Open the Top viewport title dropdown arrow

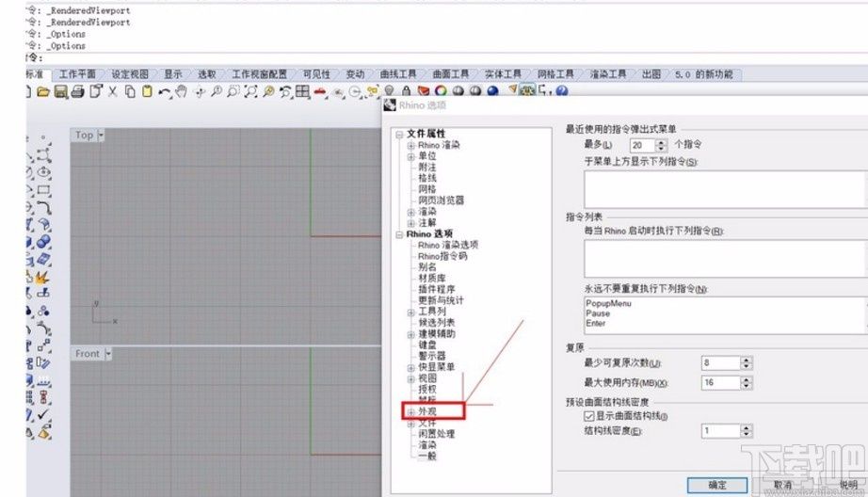[x=101, y=135]
